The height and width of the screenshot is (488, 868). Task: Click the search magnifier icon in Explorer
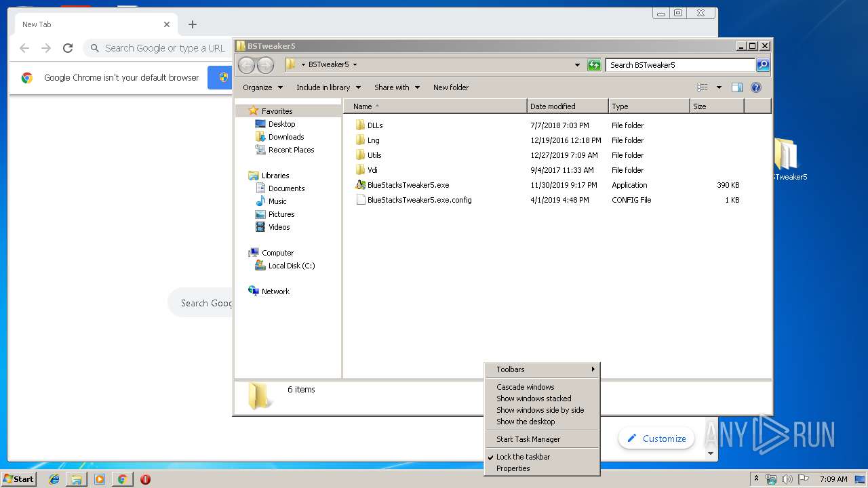[763, 65]
